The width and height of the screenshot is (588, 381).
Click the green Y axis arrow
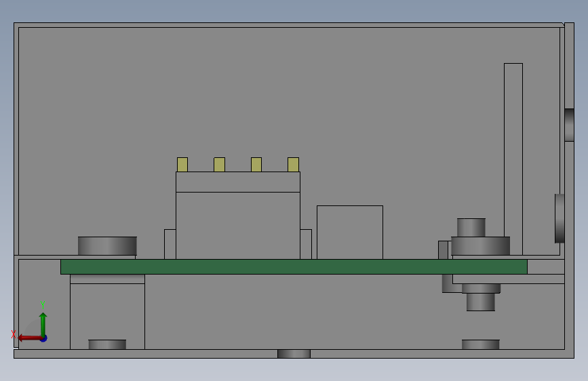[43, 324]
